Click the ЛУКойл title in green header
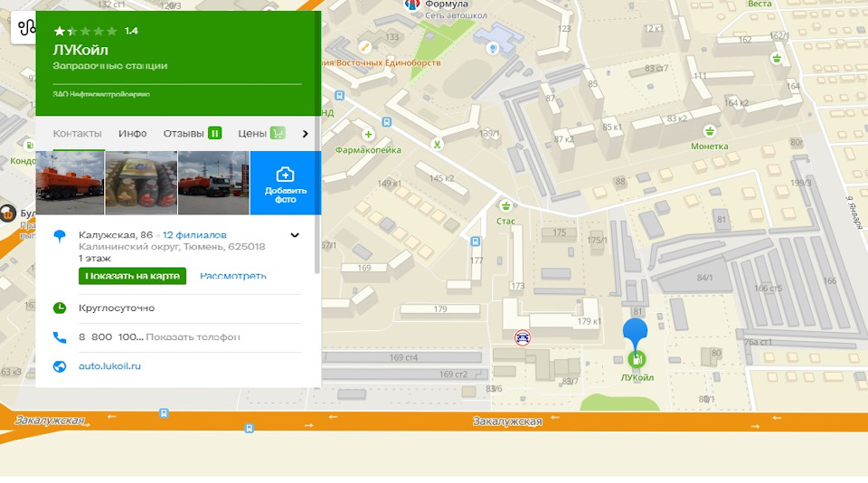The image size is (868, 483). pos(80,50)
